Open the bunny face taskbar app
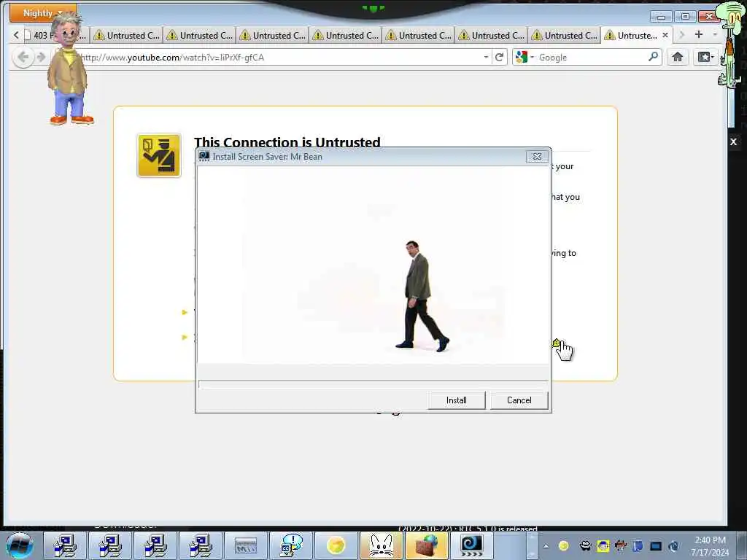The width and height of the screenshot is (747, 560). tap(381, 545)
